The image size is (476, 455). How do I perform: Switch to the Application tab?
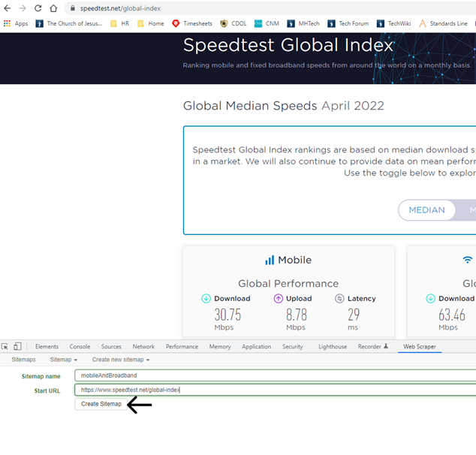tap(257, 347)
